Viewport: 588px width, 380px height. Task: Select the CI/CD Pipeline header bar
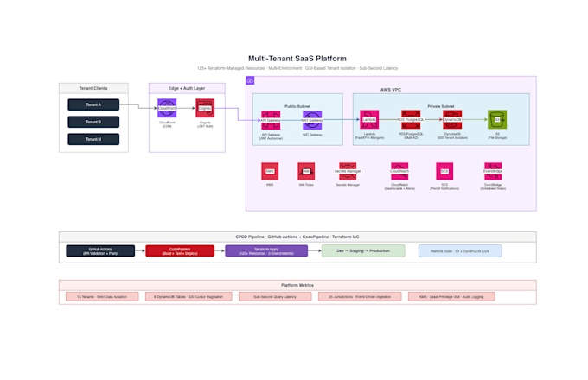point(297,237)
